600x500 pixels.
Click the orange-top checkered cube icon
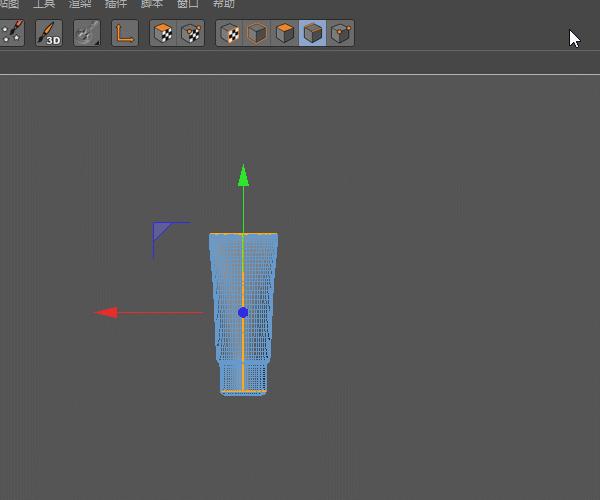click(164, 33)
